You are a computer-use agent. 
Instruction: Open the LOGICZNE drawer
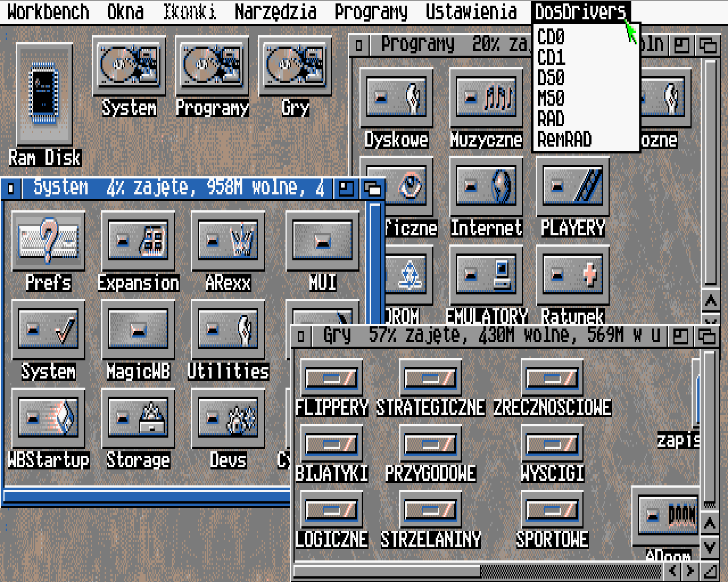332,509
